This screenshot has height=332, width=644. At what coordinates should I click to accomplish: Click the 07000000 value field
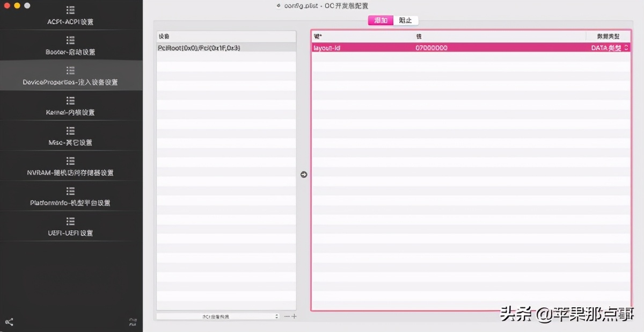(x=431, y=48)
